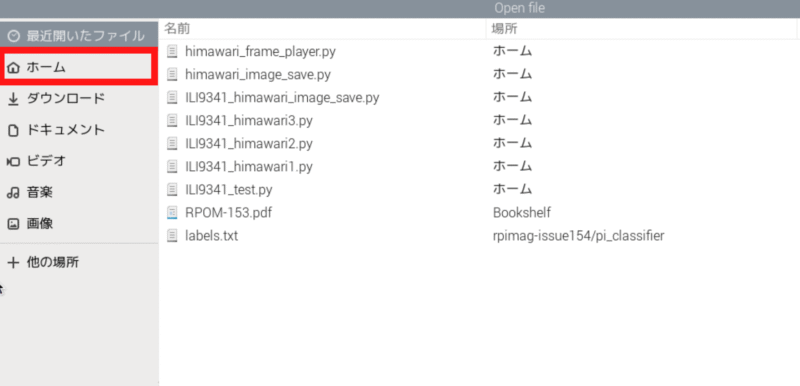Open the ビデオ videos folder
This screenshot has height=386, width=800.
click(79, 161)
